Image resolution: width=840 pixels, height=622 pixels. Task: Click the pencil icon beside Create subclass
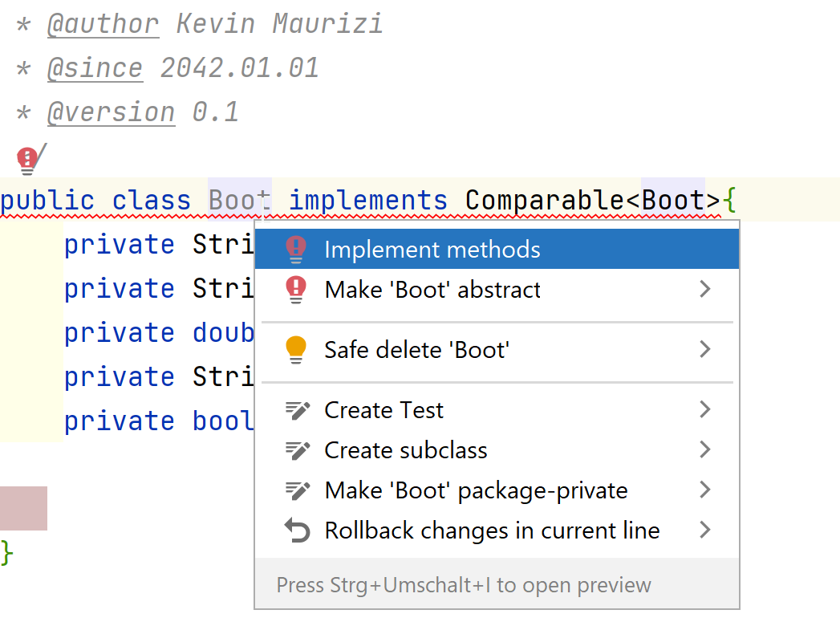click(298, 450)
